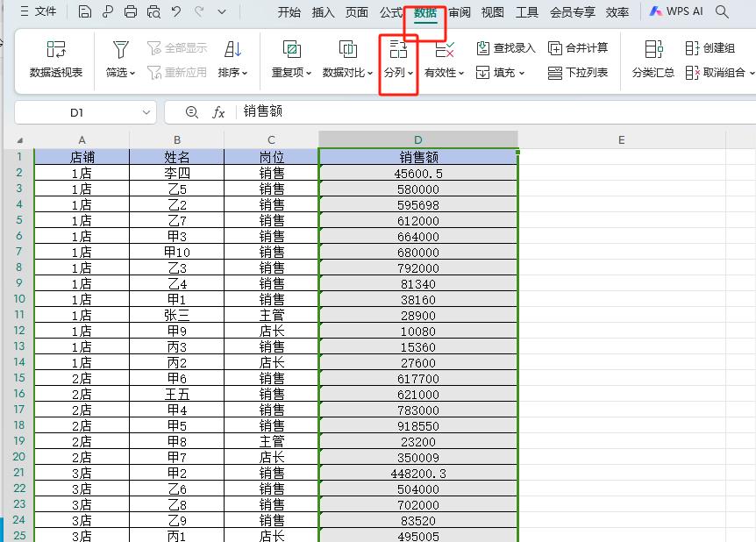Expand the 筛选 dropdown arrow
756x542 pixels.
tap(132, 74)
